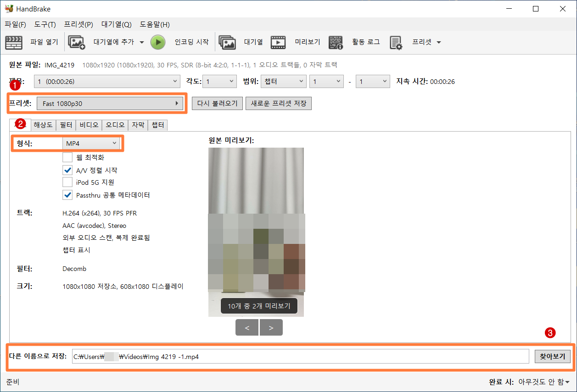Click the 인코딩 시작 toolbar label
Screen dimensions: 577x392
(191, 42)
